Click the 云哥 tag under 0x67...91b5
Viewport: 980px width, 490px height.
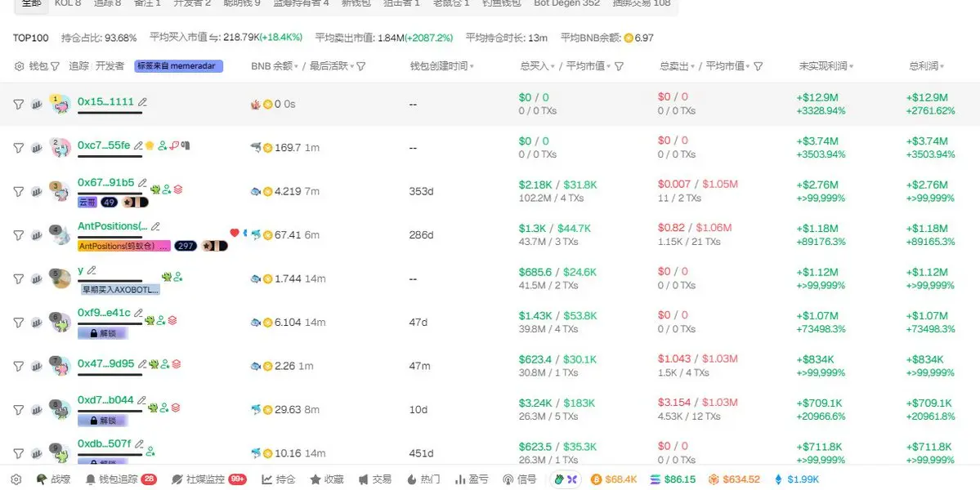point(87,203)
